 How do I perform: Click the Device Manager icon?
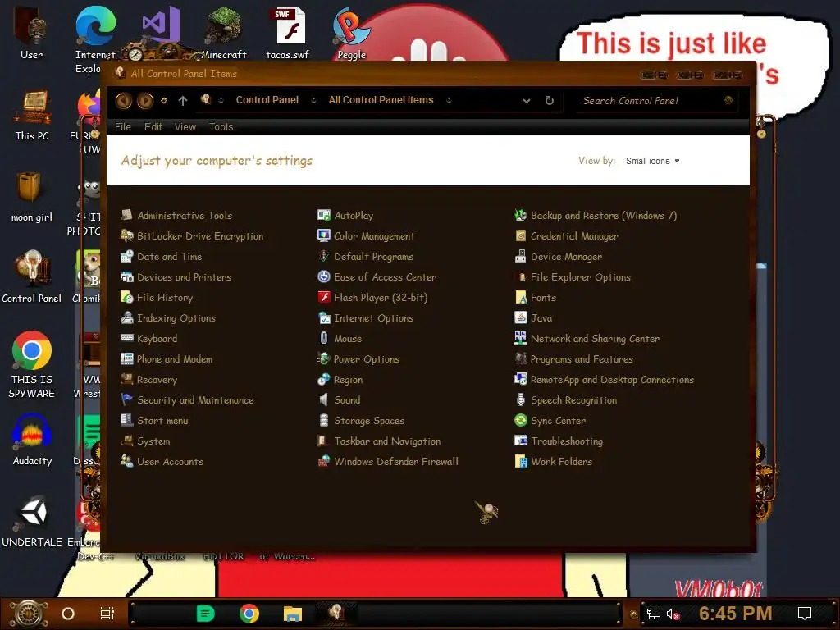521,257
